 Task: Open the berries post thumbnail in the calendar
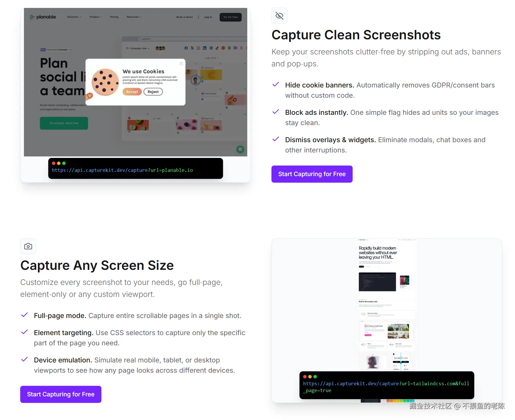click(187, 125)
